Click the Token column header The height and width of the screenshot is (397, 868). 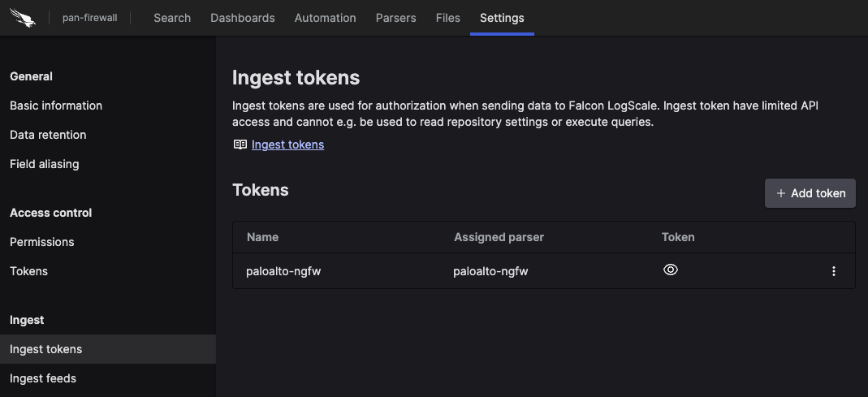(x=677, y=237)
